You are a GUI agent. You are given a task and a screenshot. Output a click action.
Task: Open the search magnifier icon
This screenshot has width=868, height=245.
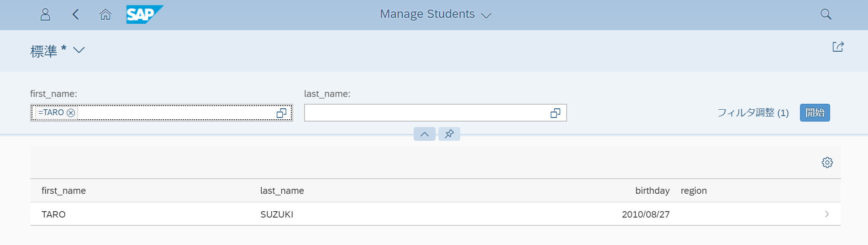tap(826, 14)
